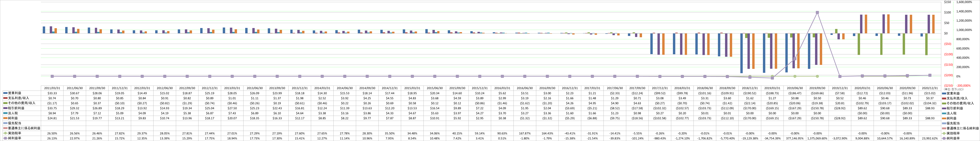Click the 2014/06/30 date column header
980x141 pixels.
pyautogui.click(x=345, y=88)
